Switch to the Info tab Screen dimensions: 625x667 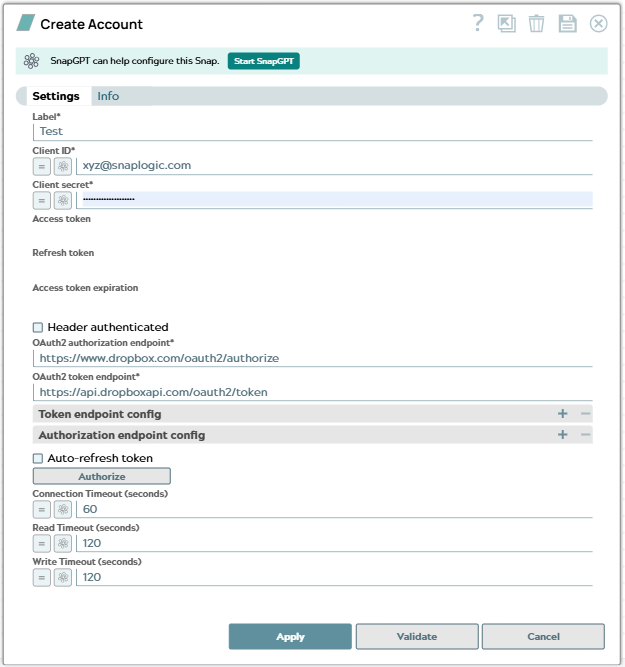click(108, 96)
